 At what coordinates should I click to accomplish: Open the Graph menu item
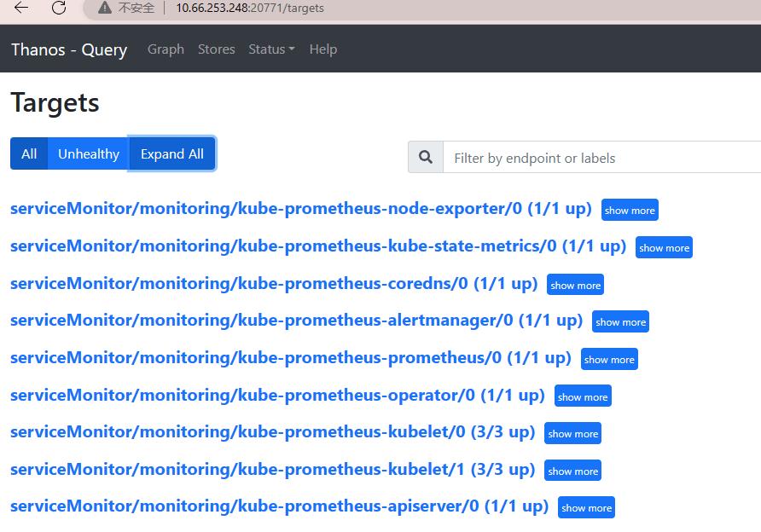[x=166, y=49]
